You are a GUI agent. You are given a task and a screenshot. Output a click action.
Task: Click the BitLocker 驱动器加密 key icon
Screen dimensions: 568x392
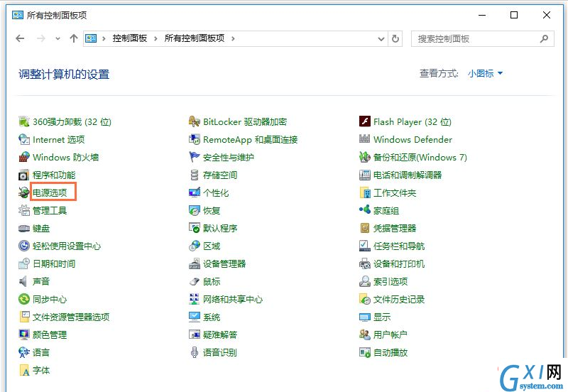[x=195, y=121]
